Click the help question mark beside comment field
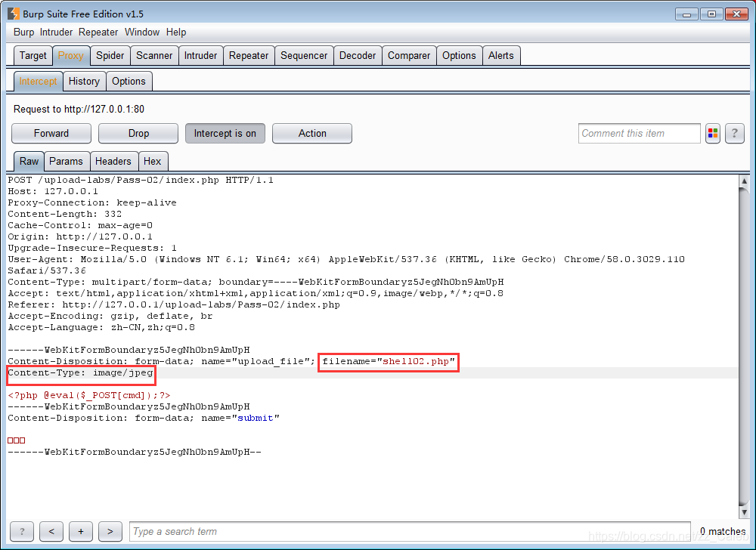Viewport: 756px width, 550px height. tap(734, 134)
